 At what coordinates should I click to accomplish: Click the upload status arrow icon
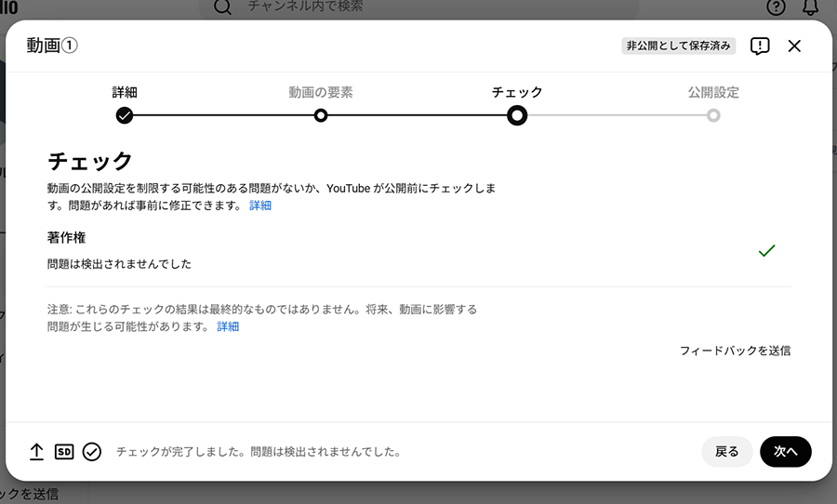[36, 452]
